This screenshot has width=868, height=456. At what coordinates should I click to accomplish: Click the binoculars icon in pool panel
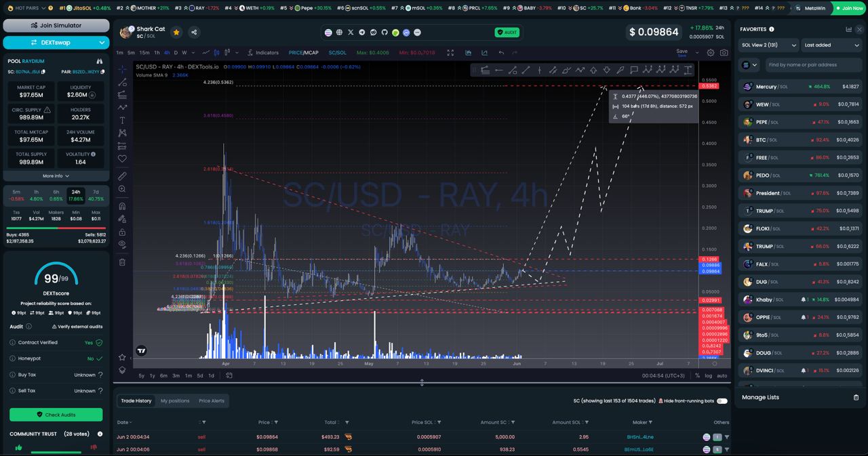pyautogui.click(x=100, y=61)
